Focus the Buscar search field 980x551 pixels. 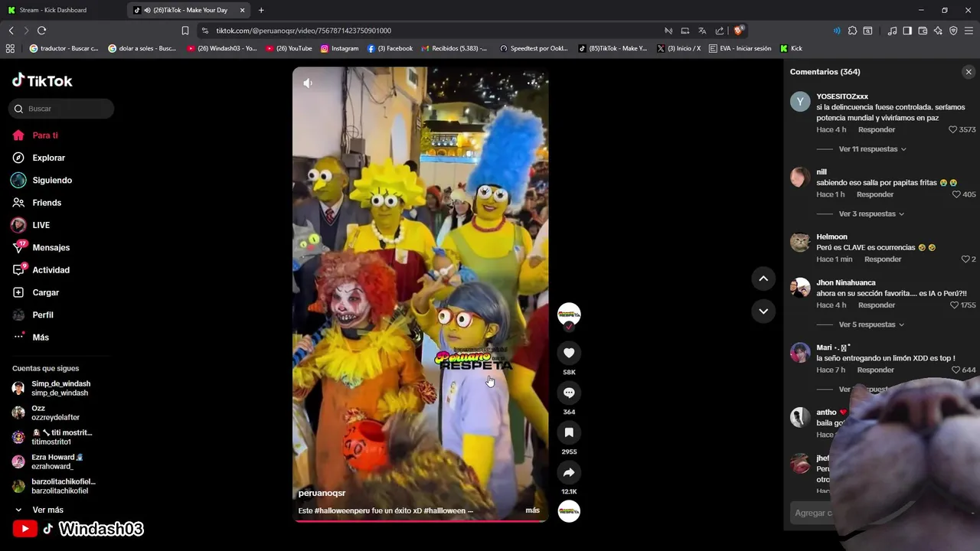[61, 109]
